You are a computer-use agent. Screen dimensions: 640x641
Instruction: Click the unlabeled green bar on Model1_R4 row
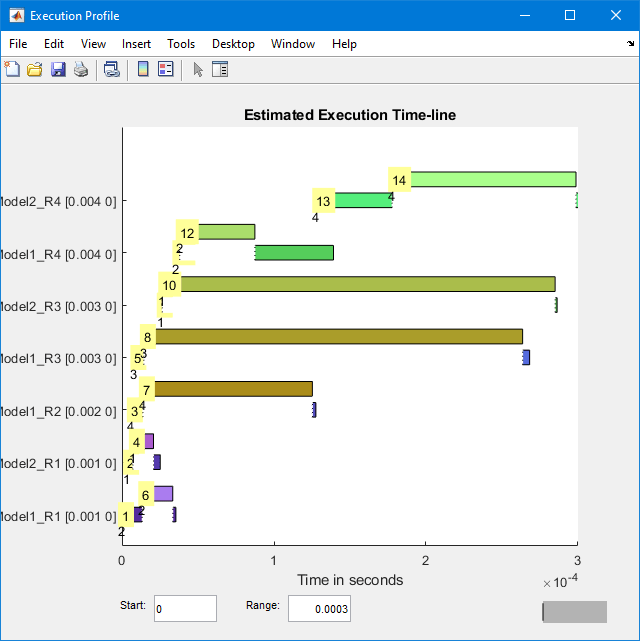[x=294, y=253]
